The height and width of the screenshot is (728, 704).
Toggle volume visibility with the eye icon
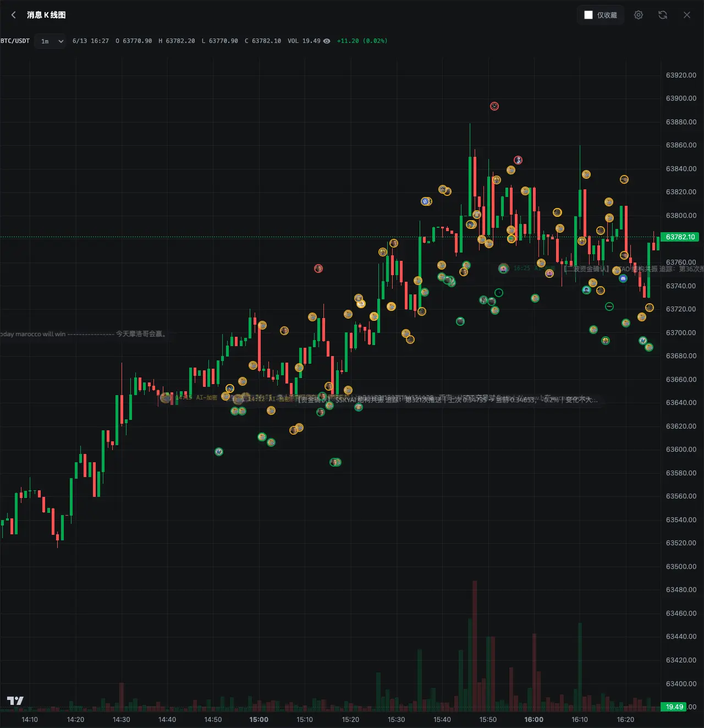click(327, 41)
